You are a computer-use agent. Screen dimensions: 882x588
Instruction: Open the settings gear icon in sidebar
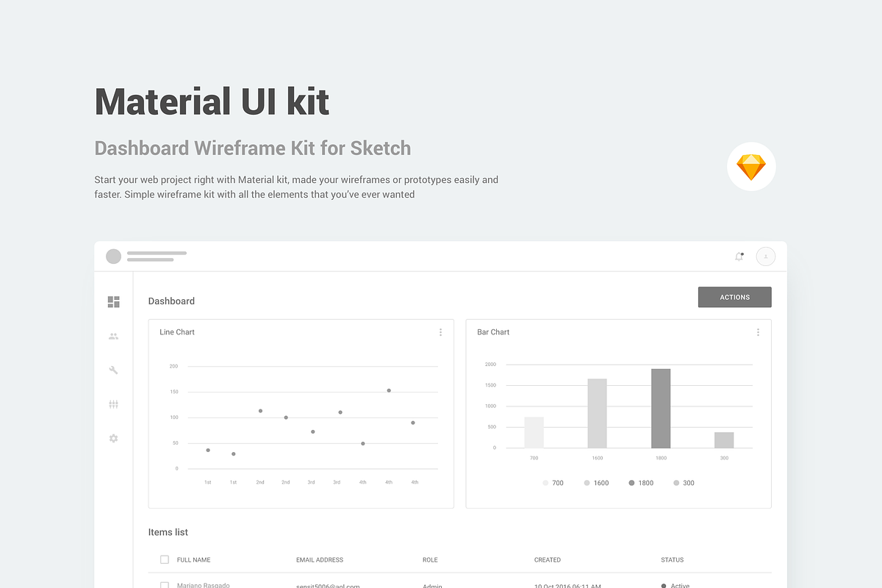(113, 438)
